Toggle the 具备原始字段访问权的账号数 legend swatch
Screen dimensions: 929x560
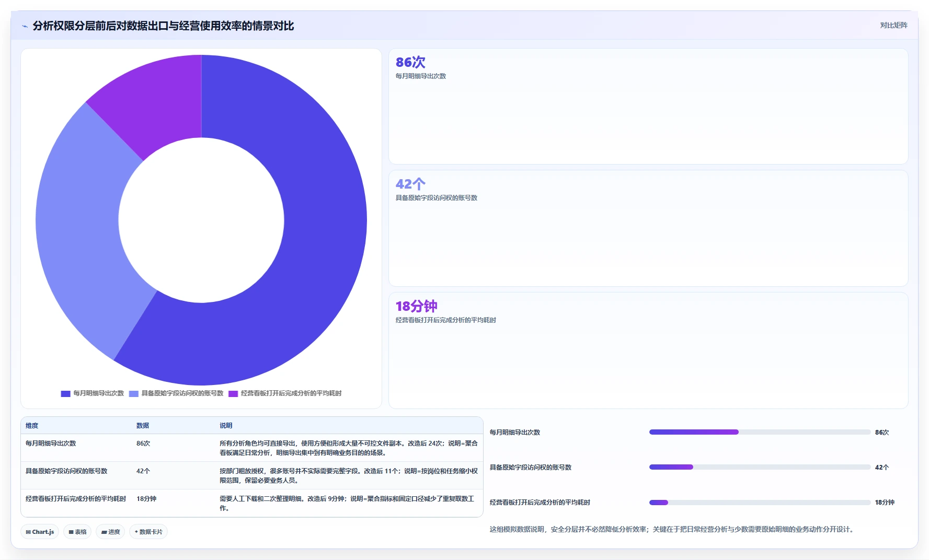pos(134,393)
